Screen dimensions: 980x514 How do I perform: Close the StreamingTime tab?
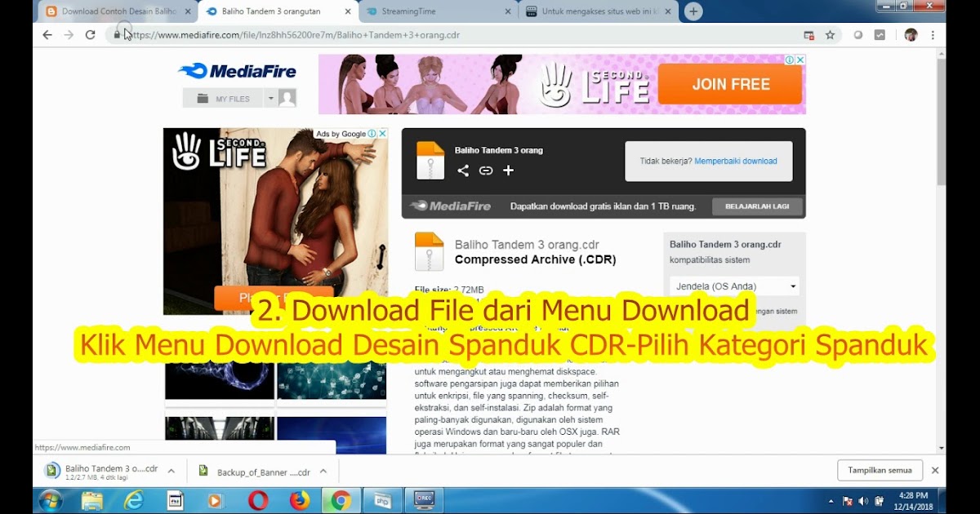tap(507, 11)
